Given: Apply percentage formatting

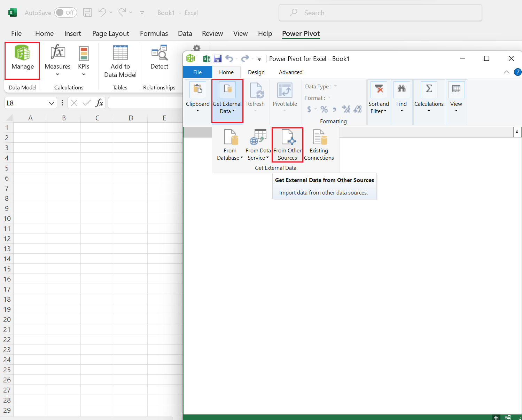Looking at the screenshot, I should (324, 109).
